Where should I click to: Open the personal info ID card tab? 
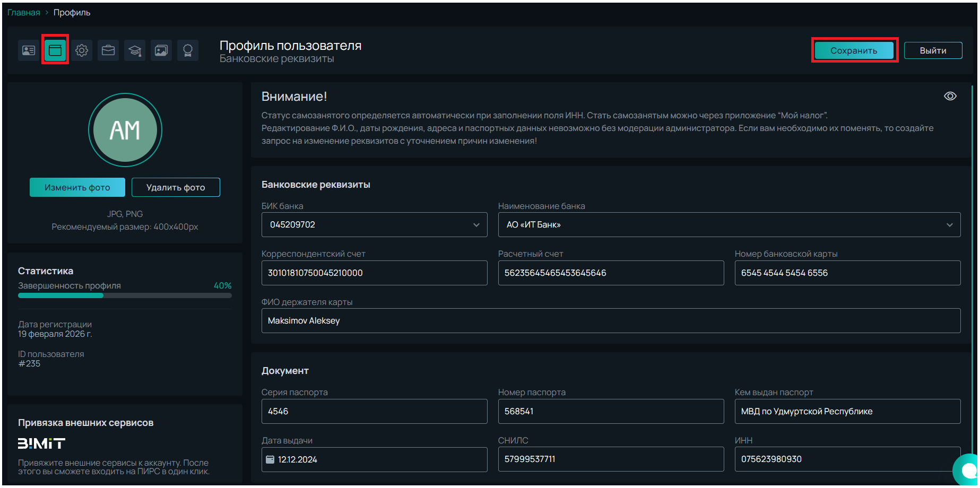(29, 50)
